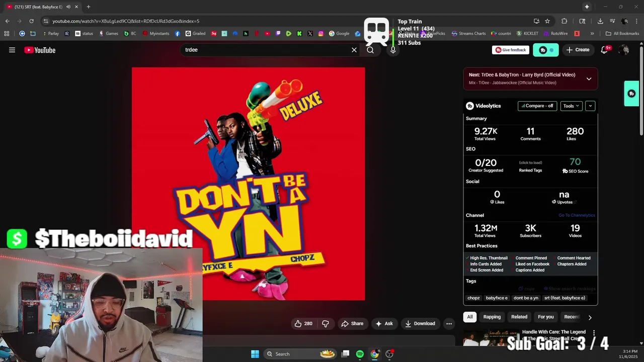644x362 pixels.
Task: Click the Share button
Action: coord(352,323)
